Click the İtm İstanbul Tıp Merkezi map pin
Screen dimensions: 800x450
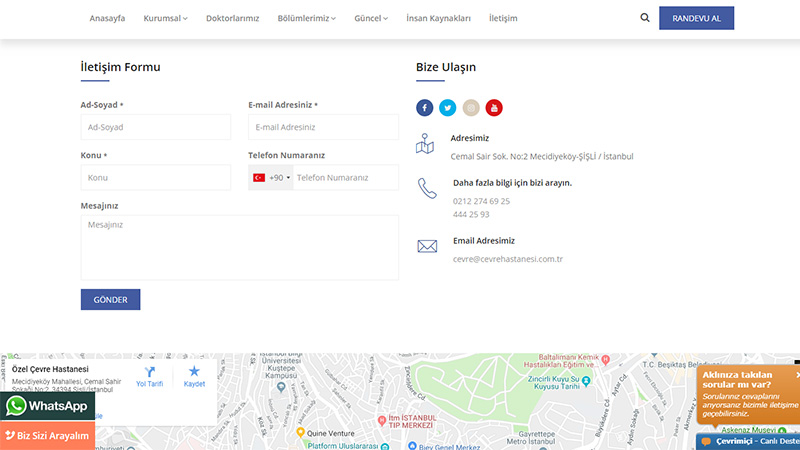tap(382, 421)
